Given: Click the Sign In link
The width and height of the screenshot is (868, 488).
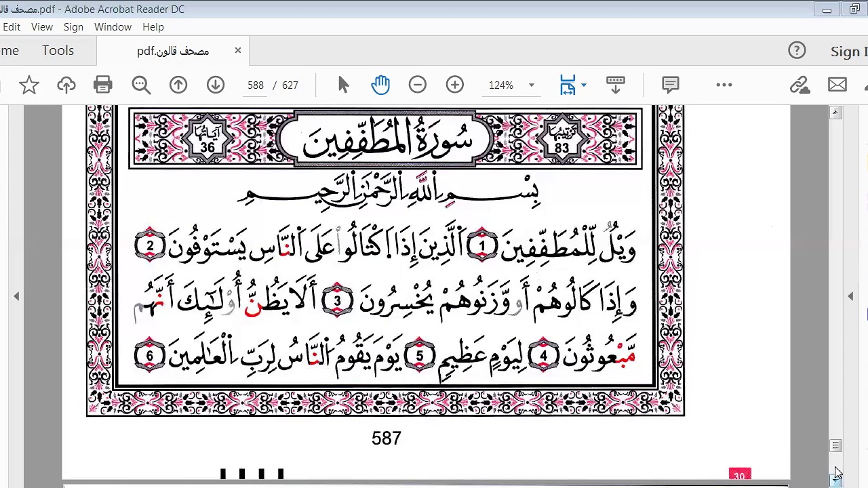Looking at the screenshot, I should (x=849, y=52).
